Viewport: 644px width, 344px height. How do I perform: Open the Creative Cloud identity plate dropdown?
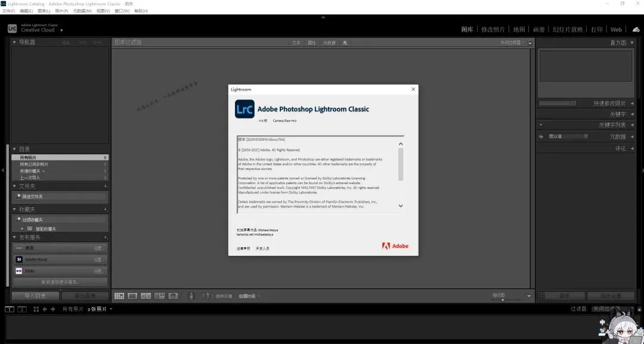click(x=61, y=30)
